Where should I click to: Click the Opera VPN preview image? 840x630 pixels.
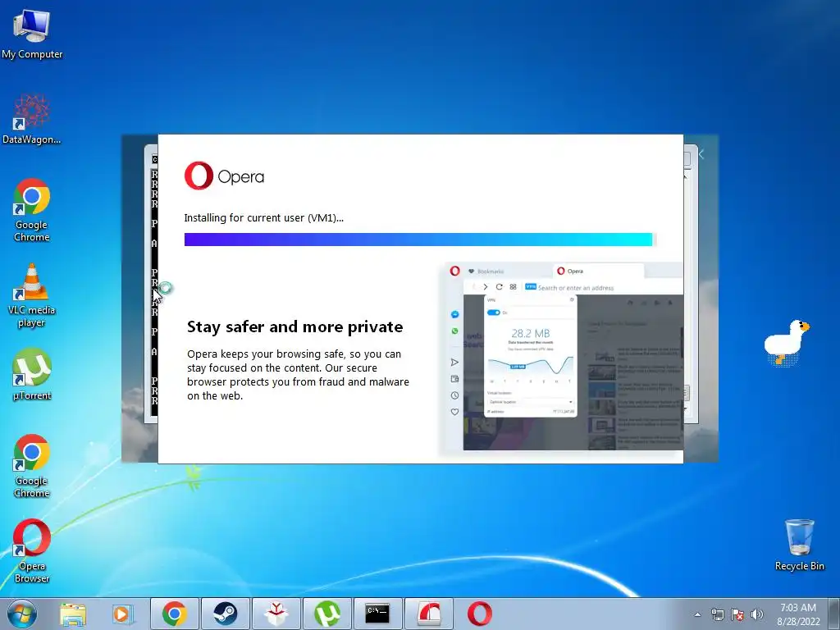pos(562,357)
